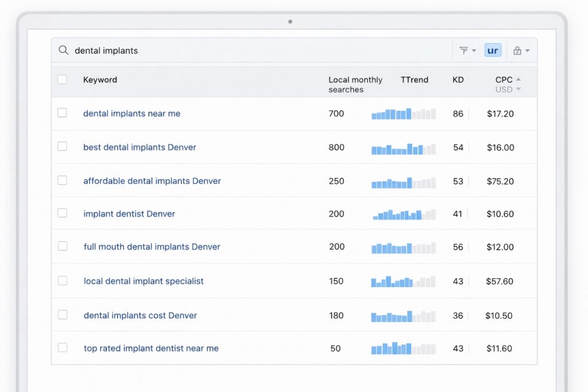The width and height of the screenshot is (588, 392).
Task: Check the box next to best dental implants Denver
Action: point(63,146)
